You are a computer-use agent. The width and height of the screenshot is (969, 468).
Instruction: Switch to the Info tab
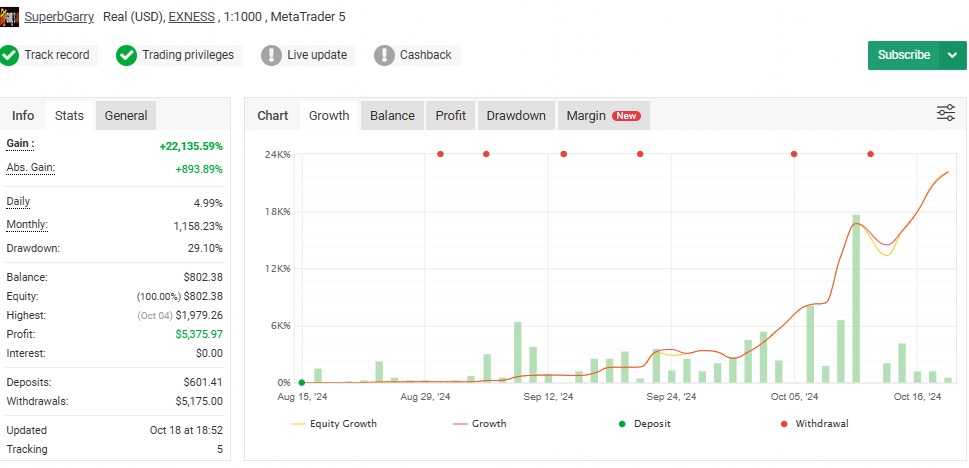pyautogui.click(x=23, y=116)
